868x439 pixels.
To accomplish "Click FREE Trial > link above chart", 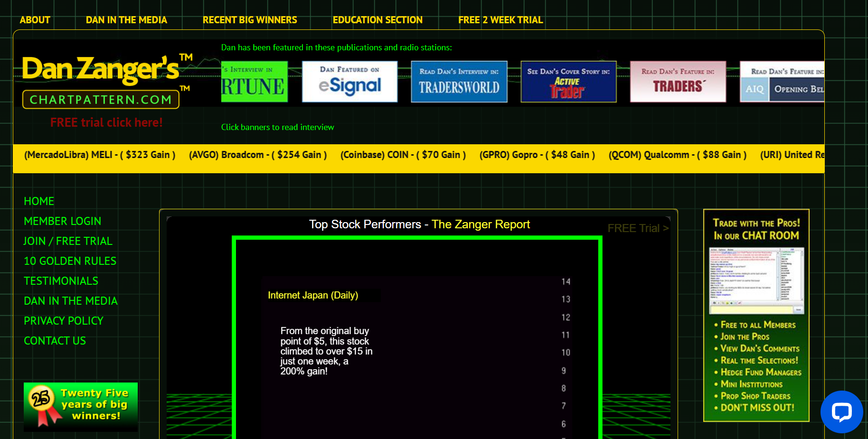I will click(638, 228).
